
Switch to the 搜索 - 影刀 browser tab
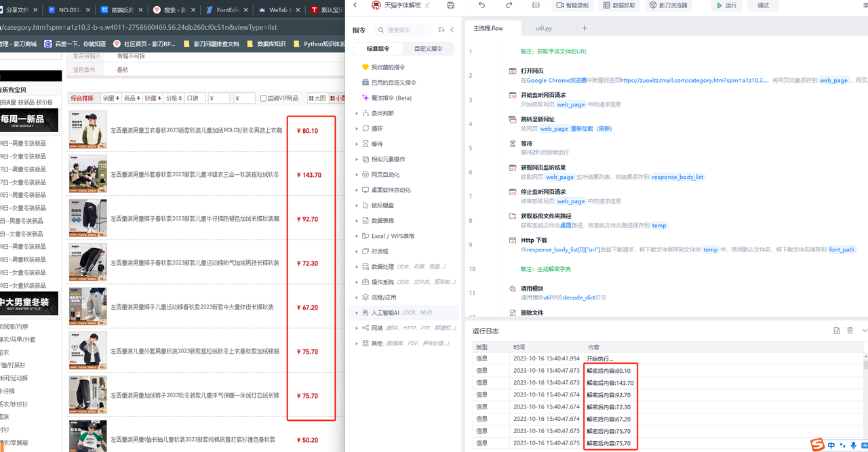click(x=174, y=10)
